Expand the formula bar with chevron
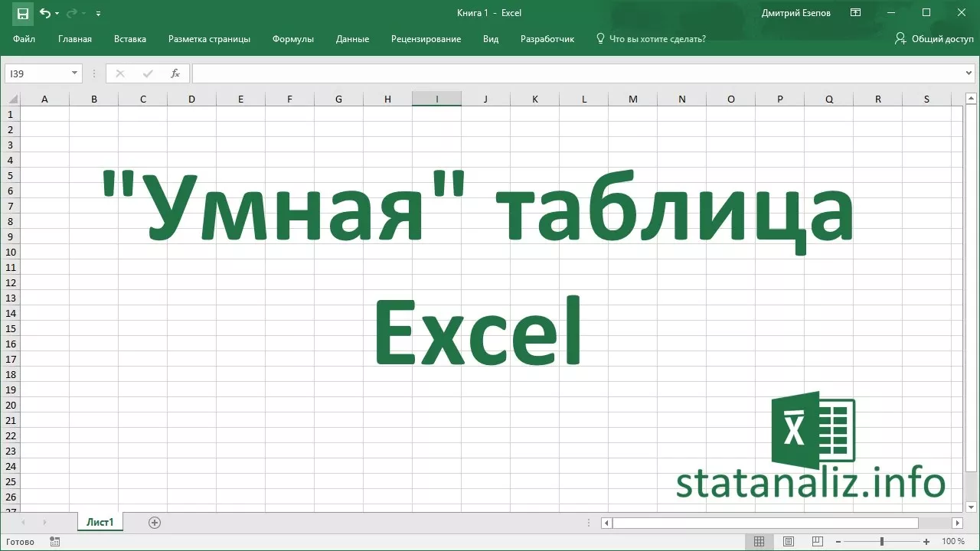Viewport: 980px width, 551px height. [x=970, y=73]
